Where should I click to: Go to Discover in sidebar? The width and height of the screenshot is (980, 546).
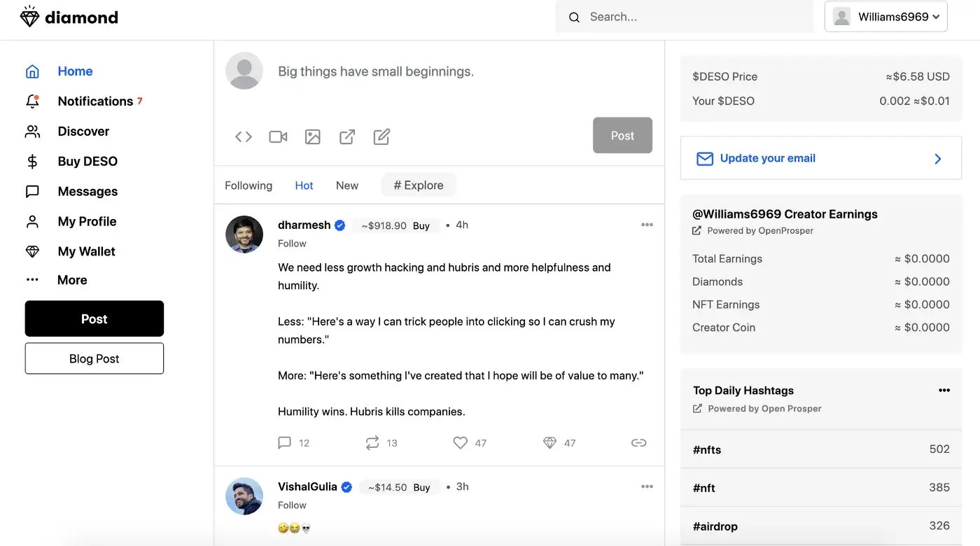click(x=83, y=132)
